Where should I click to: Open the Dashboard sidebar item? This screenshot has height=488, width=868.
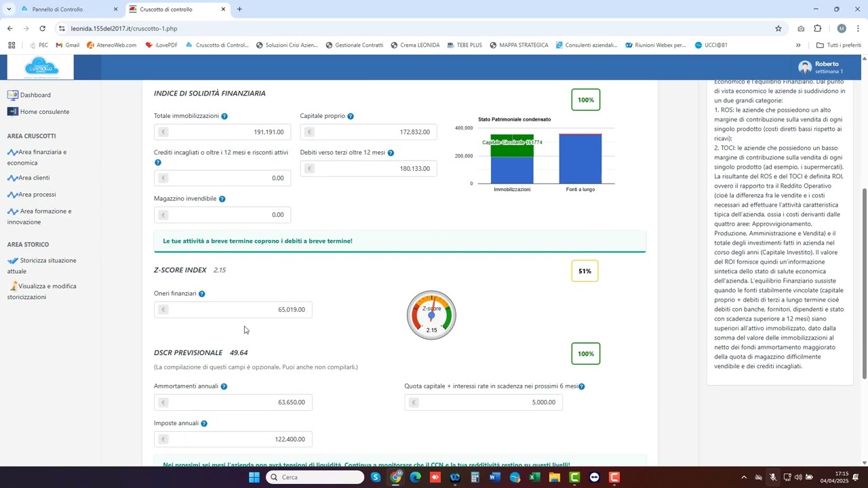[x=35, y=95]
